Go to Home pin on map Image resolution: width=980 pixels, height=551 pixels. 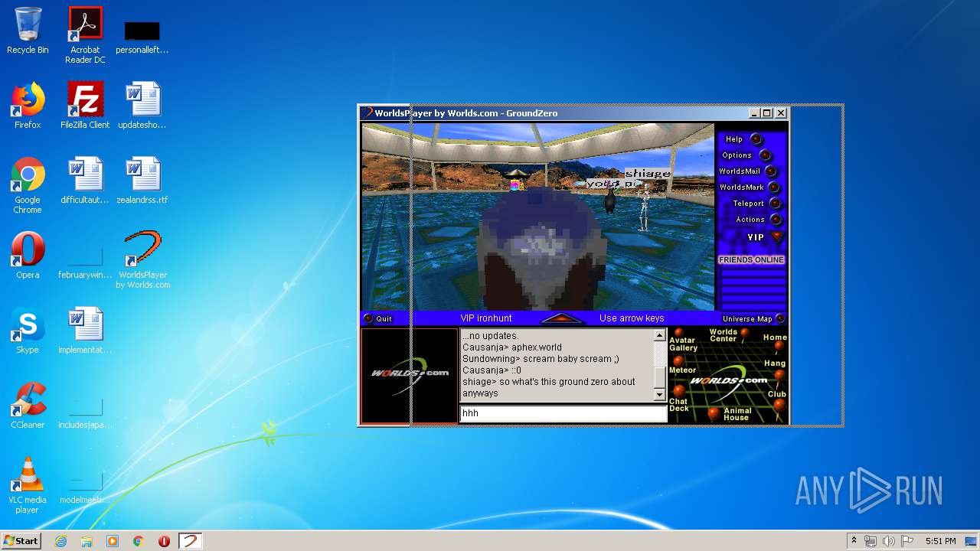coord(778,346)
